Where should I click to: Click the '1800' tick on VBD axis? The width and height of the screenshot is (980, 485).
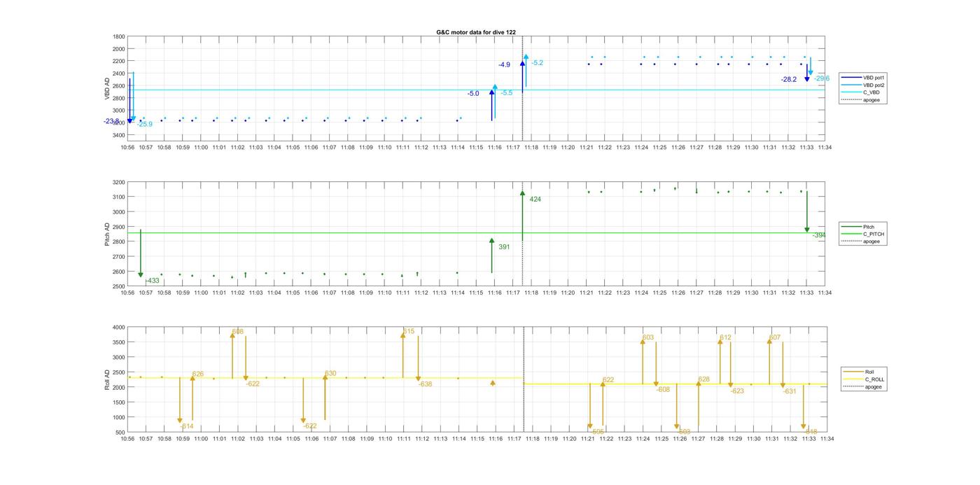pyautogui.click(x=119, y=36)
